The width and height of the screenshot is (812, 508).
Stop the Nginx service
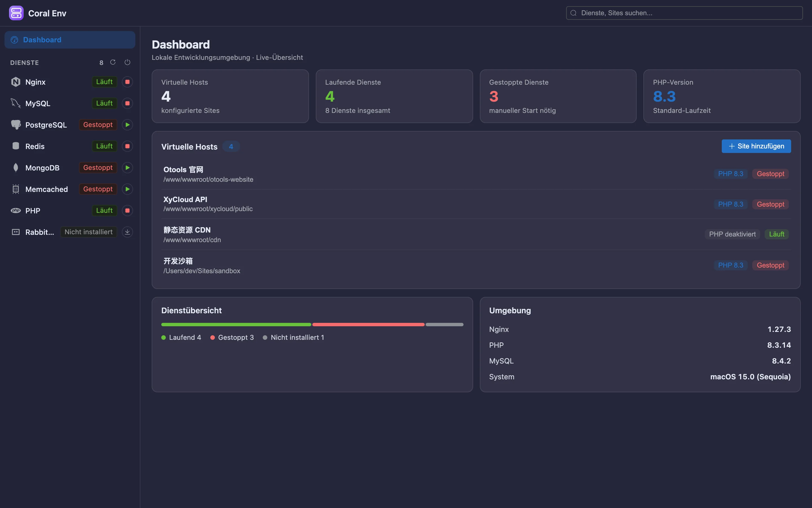[127, 82]
